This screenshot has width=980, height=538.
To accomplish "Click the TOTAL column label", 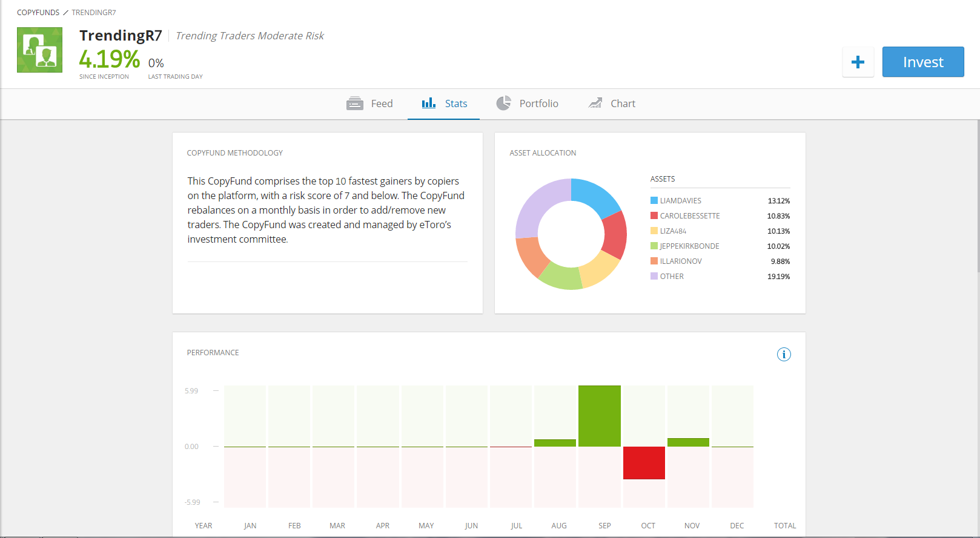I will coord(785,526).
